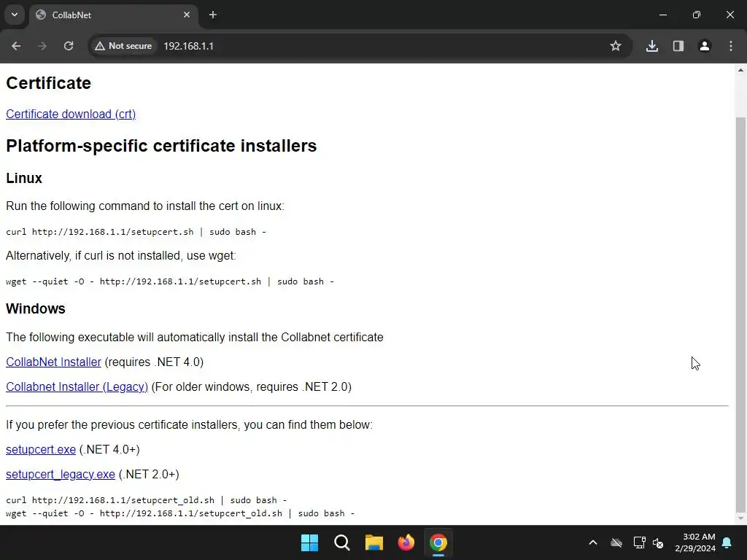Select the CollabNet tab

115,15
